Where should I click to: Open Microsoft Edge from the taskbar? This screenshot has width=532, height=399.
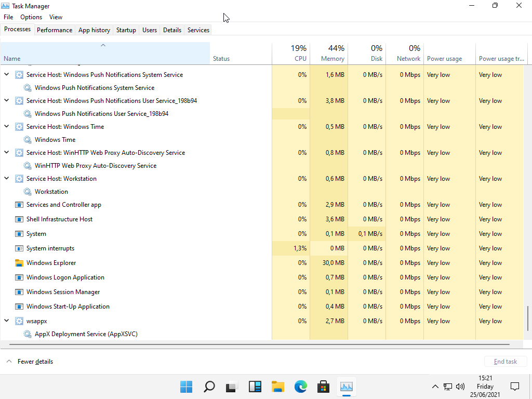[x=300, y=387]
